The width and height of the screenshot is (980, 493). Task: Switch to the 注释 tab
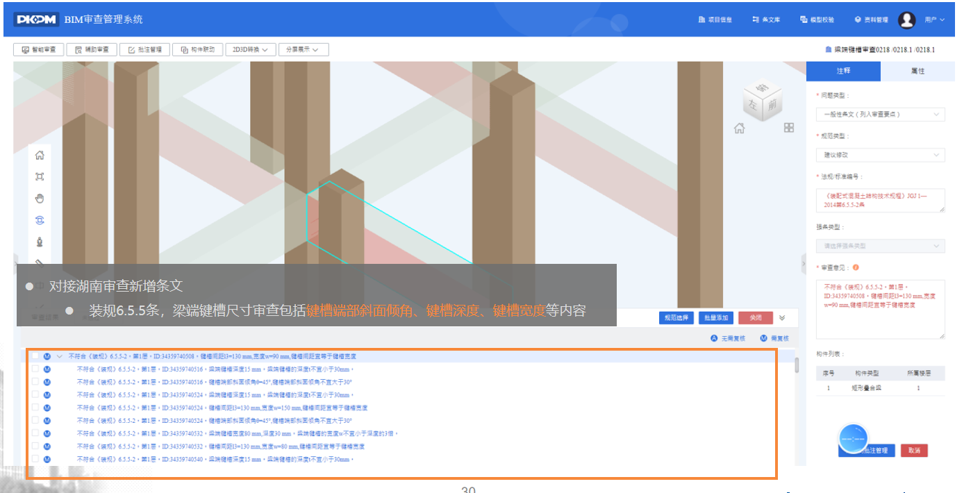click(x=843, y=71)
